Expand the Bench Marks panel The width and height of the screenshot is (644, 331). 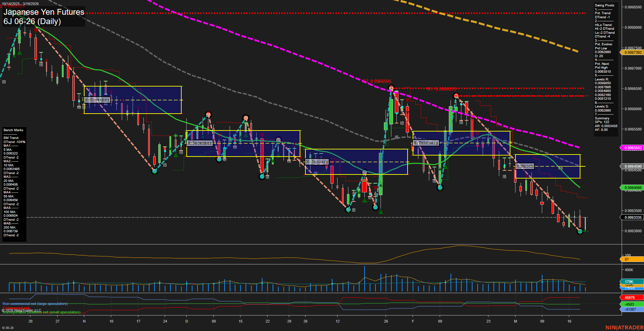pos(13,130)
